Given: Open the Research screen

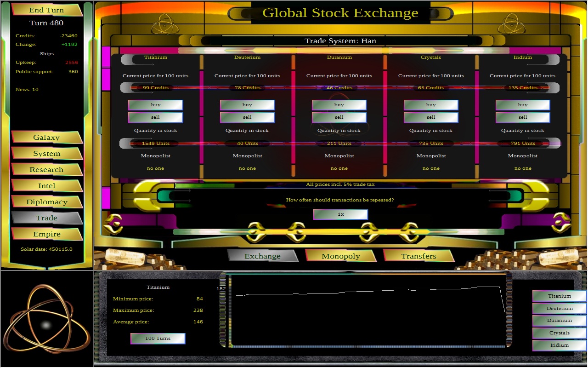Looking at the screenshot, I should [x=46, y=170].
